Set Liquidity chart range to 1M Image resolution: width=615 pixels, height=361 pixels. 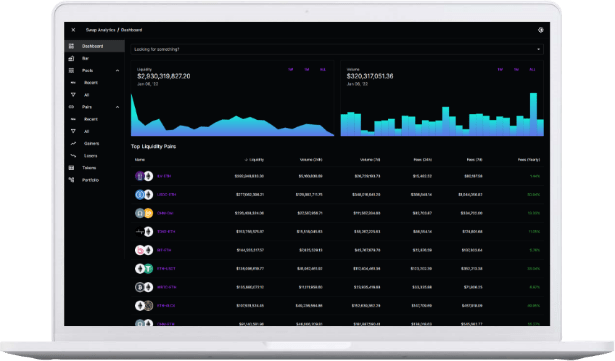coord(307,69)
